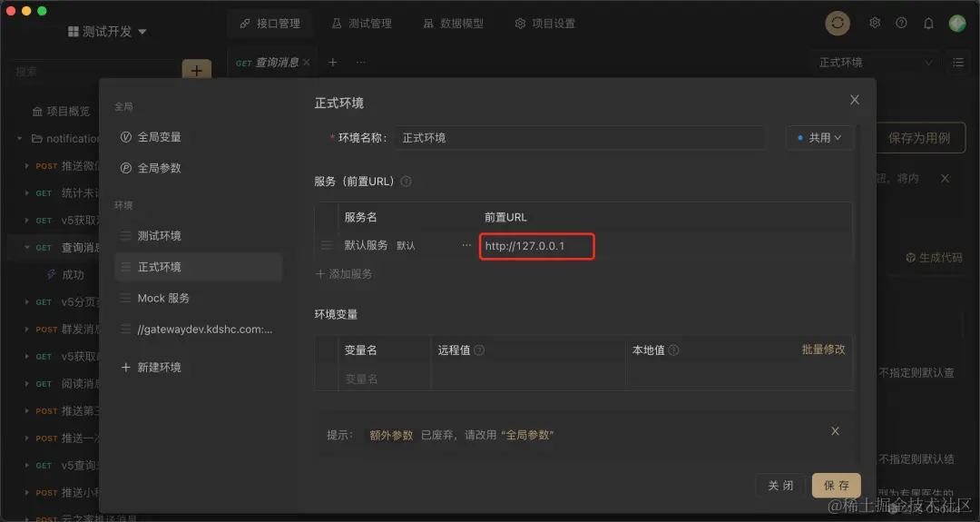The height and width of the screenshot is (522, 980).
Task: Click the yellow plus add button
Action: tap(196, 70)
